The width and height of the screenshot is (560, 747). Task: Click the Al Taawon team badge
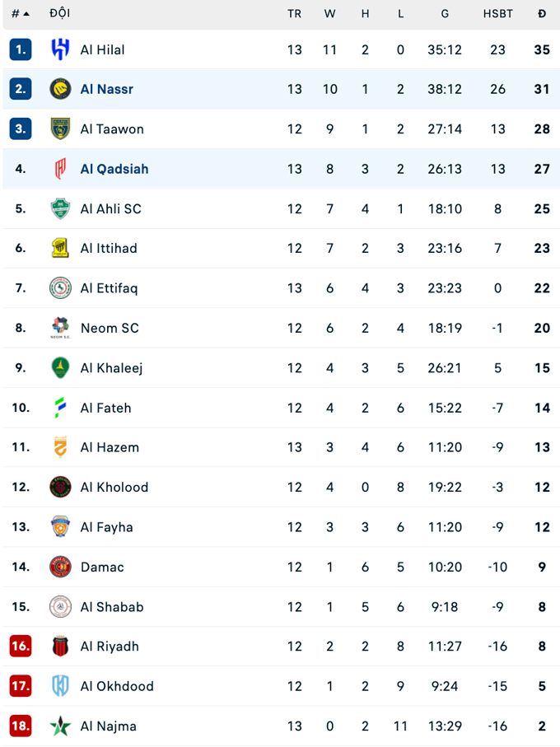pos(60,129)
